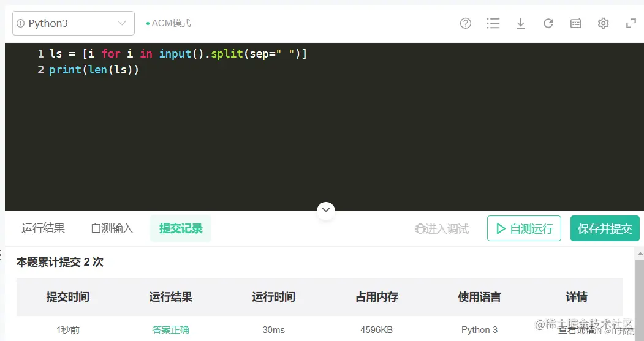Select the 提交记录 tab
The height and width of the screenshot is (341, 644).
pyautogui.click(x=181, y=228)
